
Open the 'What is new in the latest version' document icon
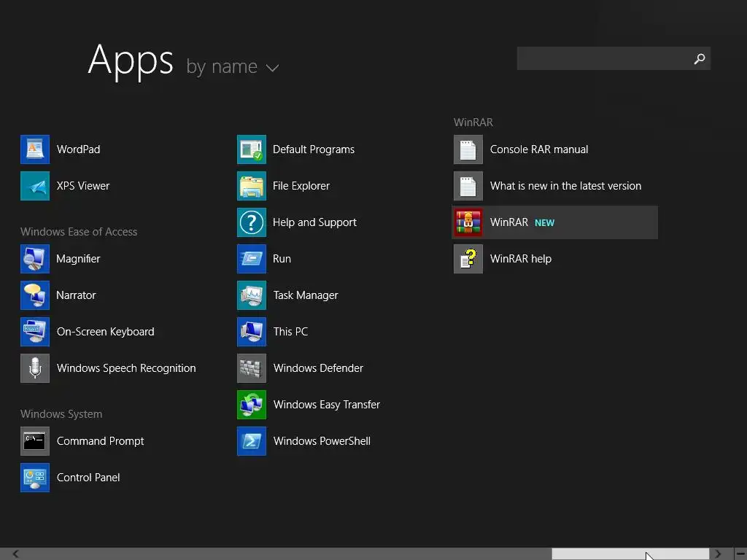point(468,186)
